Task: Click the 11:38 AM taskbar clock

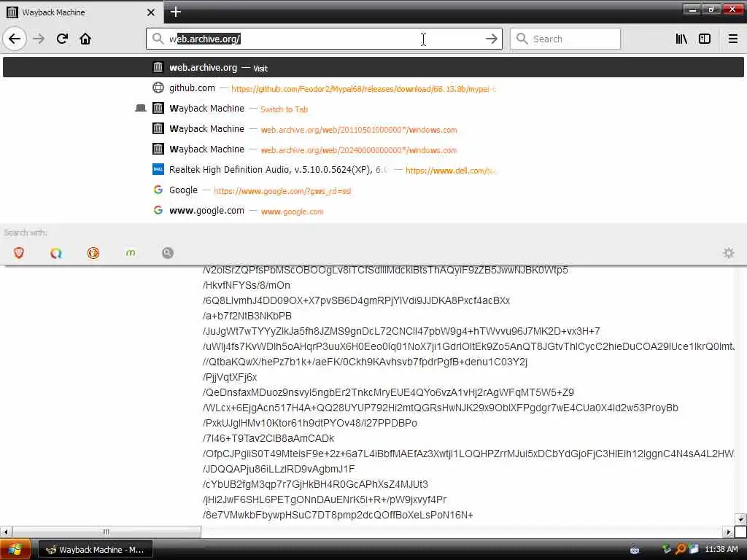Action: (x=721, y=550)
